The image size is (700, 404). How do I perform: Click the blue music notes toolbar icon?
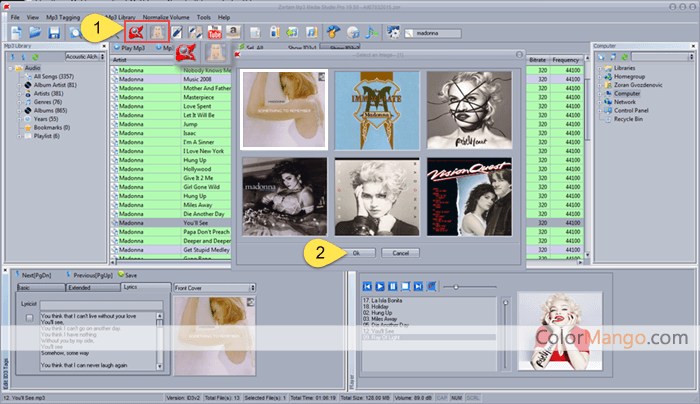pyautogui.click(x=371, y=33)
